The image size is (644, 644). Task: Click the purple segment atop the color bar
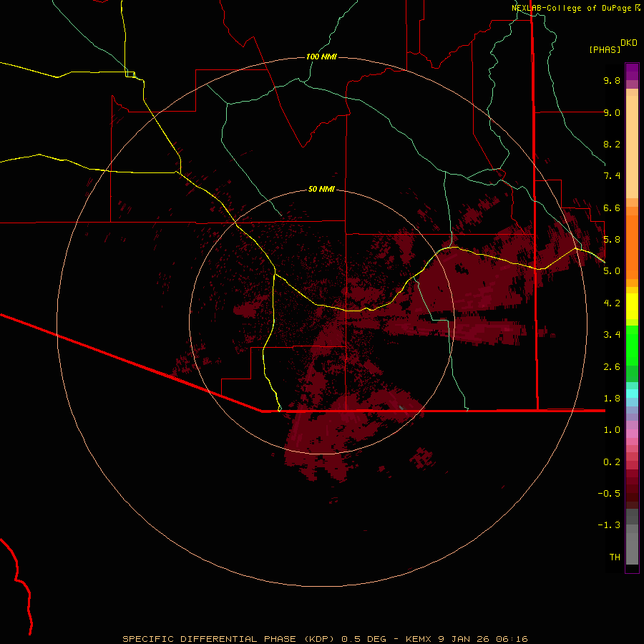point(632,72)
